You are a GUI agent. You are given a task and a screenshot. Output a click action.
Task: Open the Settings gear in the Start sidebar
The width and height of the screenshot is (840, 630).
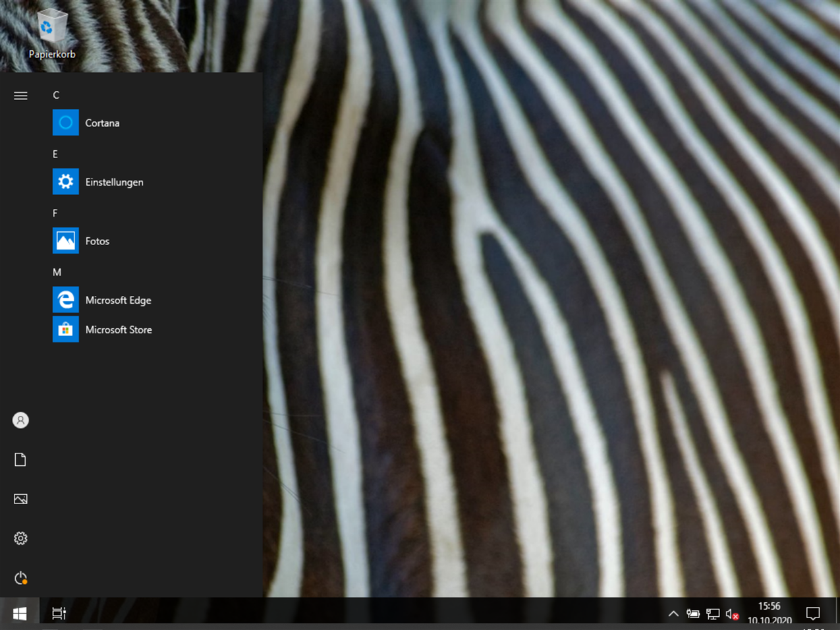click(20, 538)
